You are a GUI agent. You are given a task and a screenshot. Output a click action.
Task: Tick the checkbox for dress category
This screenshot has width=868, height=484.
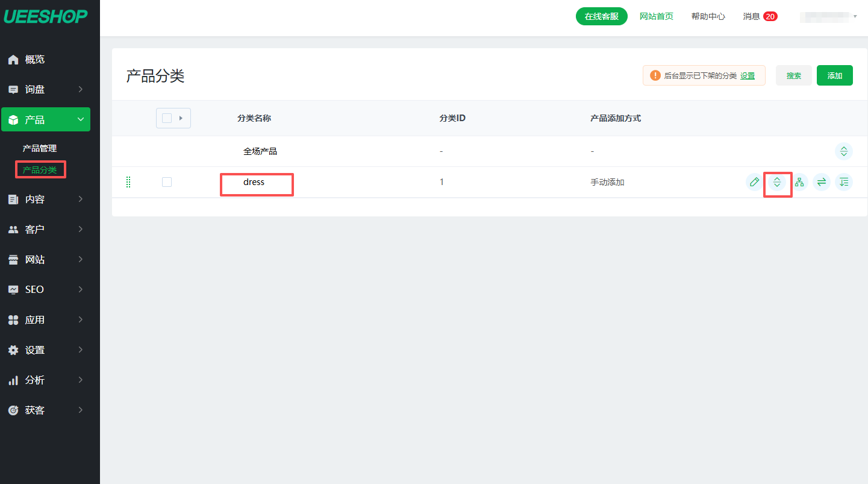pos(167,182)
